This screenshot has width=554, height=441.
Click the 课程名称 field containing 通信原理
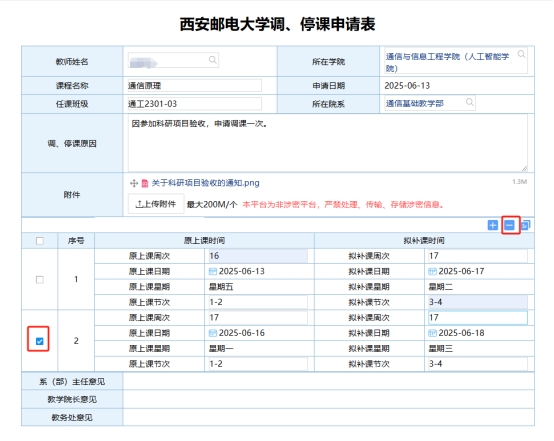[x=194, y=86]
